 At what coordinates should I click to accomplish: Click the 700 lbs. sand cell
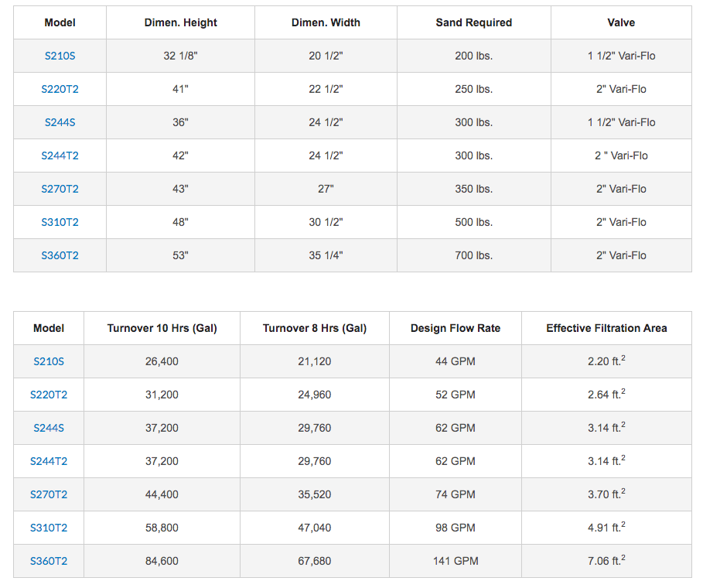[x=473, y=255]
